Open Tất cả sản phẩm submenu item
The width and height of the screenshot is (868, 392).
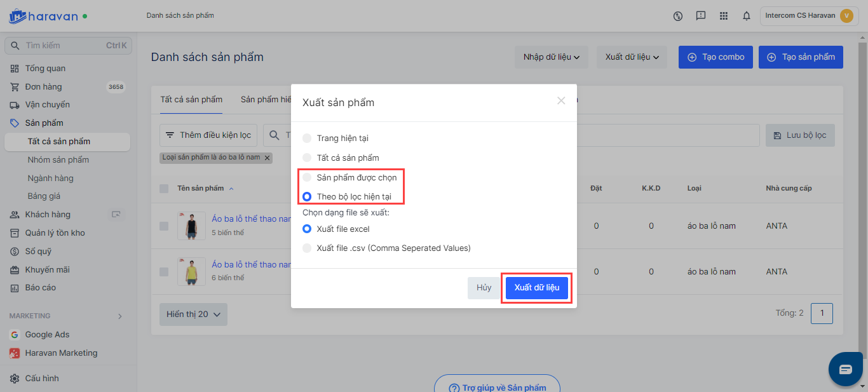[67, 142]
